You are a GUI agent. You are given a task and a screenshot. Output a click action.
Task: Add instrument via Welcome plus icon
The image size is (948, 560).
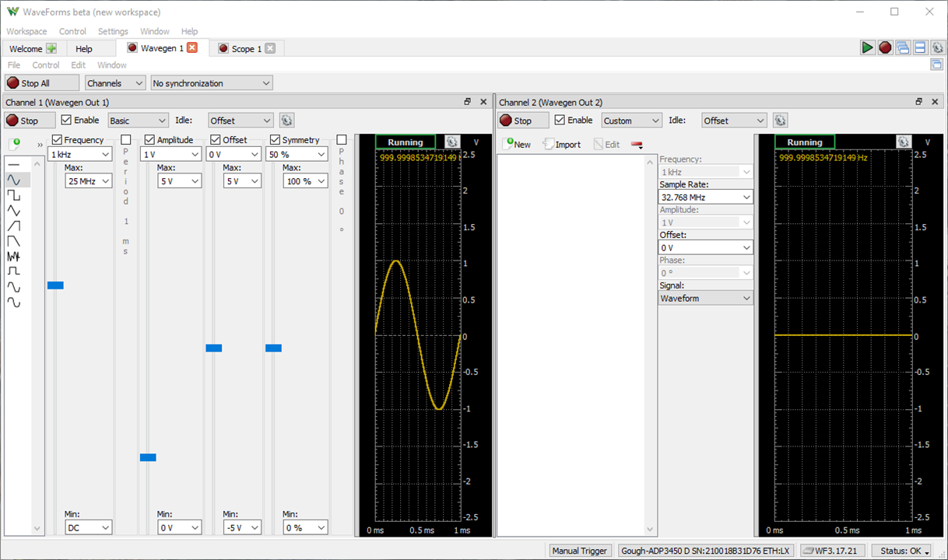coord(51,48)
